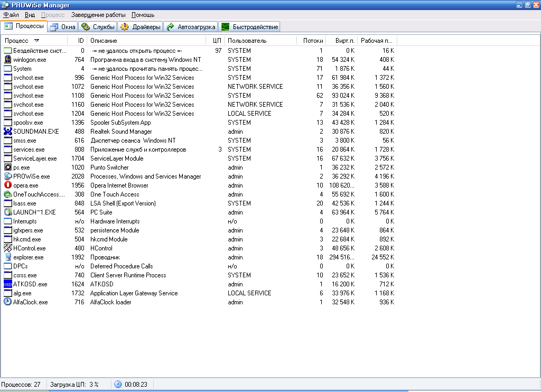Click the Client Server Runtime Process description
Viewport: 541px width, 392px height.
[128, 275]
